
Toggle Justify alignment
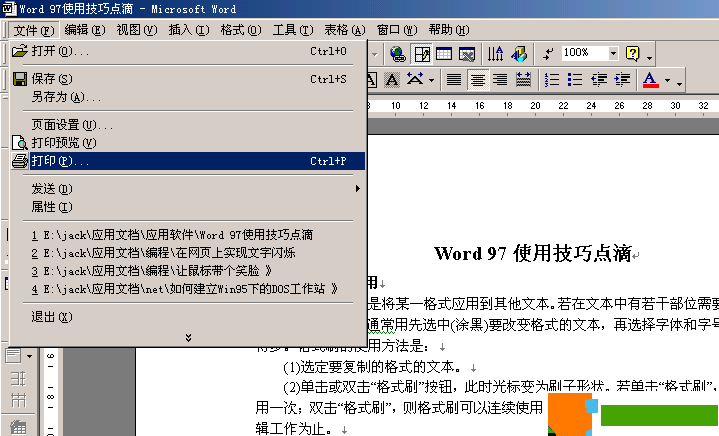(454, 80)
